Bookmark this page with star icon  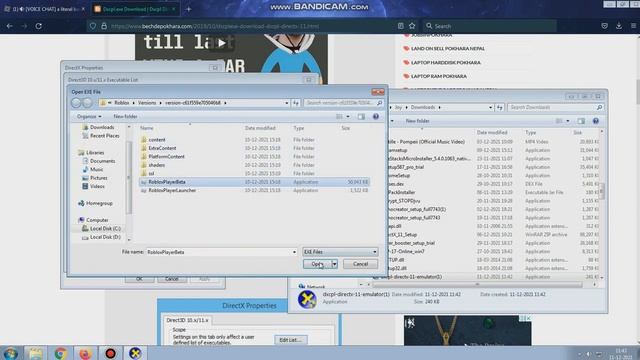pos(412,26)
